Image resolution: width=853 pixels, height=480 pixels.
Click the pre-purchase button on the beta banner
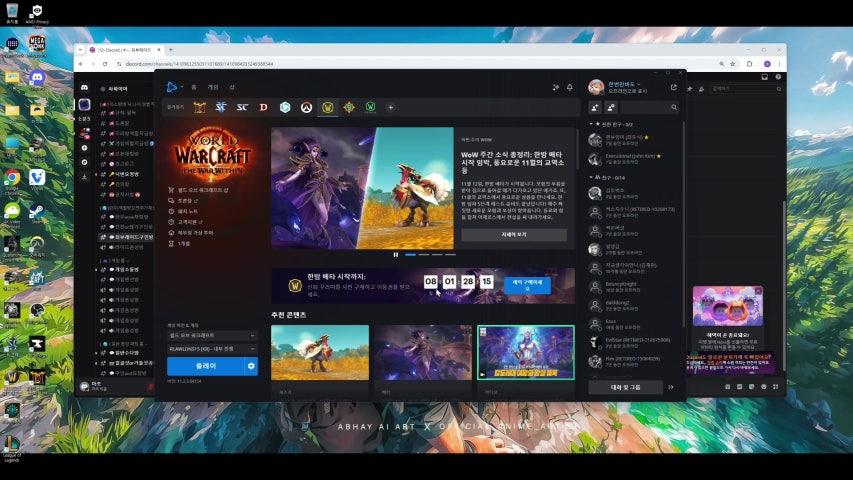pyautogui.click(x=527, y=285)
